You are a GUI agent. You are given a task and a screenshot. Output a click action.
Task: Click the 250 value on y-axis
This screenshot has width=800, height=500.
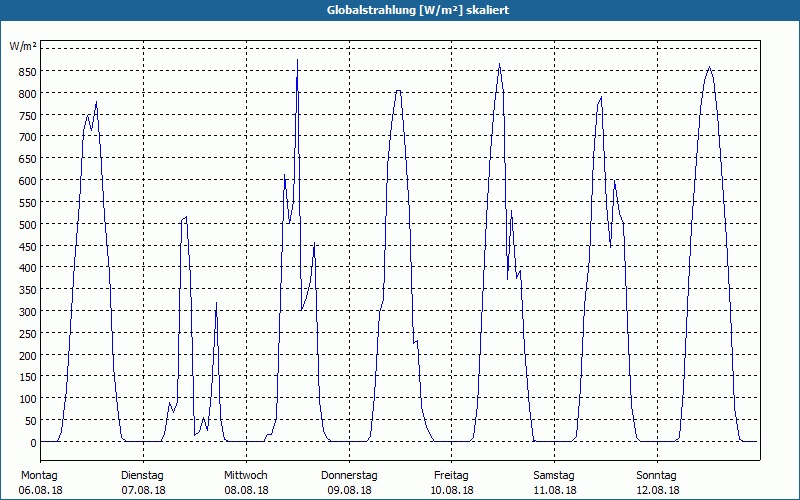click(28, 334)
